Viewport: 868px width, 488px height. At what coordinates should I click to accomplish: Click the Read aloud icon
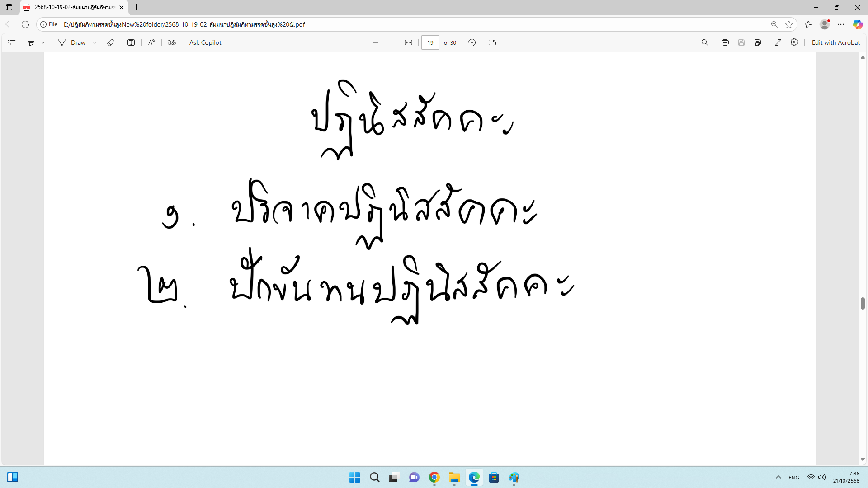click(151, 42)
